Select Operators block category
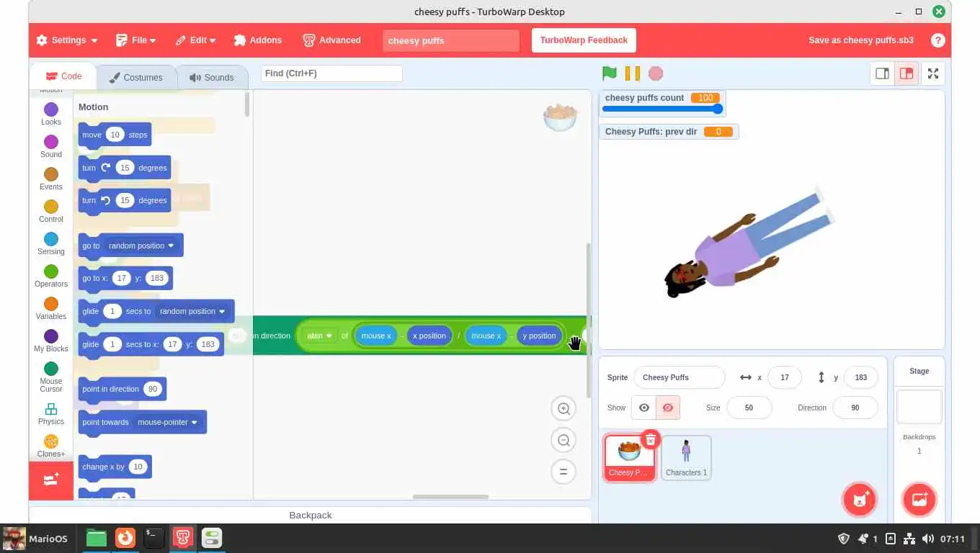980x553 pixels. [x=51, y=276]
